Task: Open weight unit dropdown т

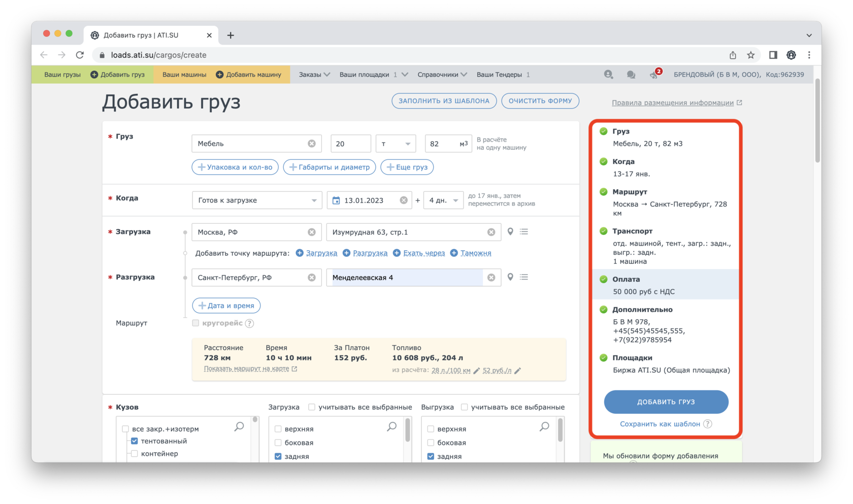Action: pos(396,144)
